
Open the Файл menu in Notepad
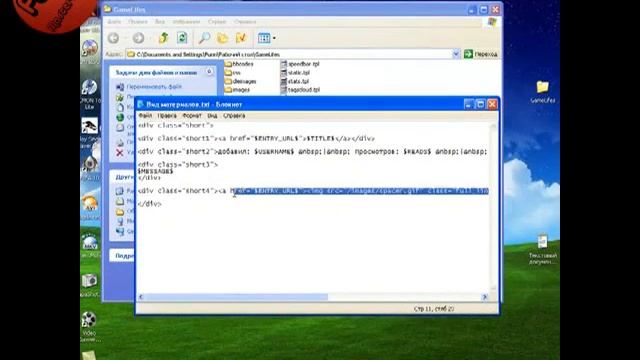point(145,116)
